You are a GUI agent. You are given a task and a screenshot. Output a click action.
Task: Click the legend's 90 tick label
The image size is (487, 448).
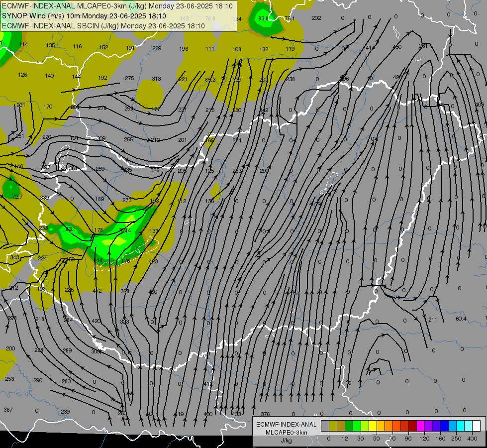408,439
